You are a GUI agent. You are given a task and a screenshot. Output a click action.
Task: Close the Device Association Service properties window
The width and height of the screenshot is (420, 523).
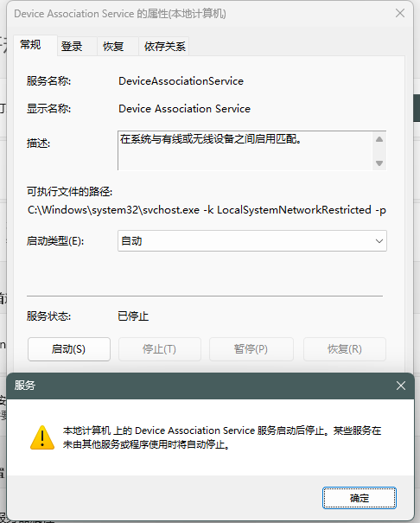point(400,13)
